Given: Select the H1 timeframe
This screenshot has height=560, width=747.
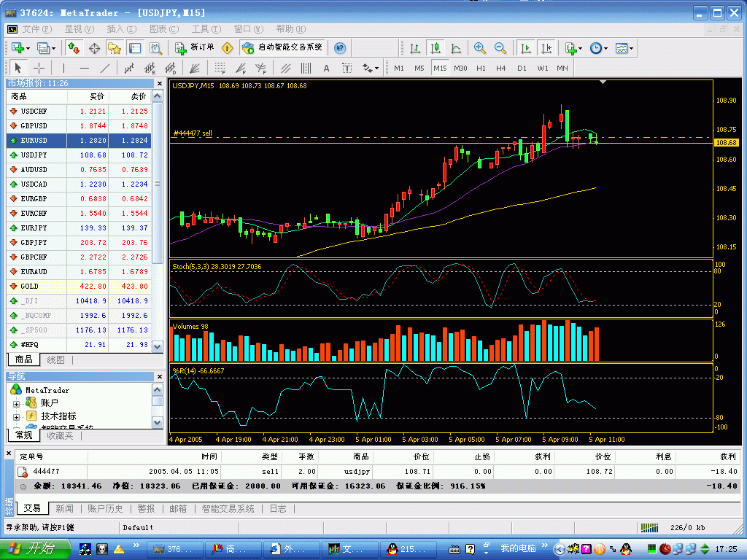Looking at the screenshot, I should 481,69.
